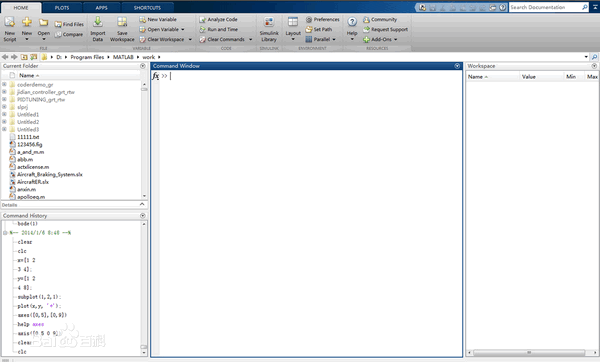The width and height of the screenshot is (600, 362).
Task: Select work in address path
Action: pyautogui.click(x=148, y=57)
